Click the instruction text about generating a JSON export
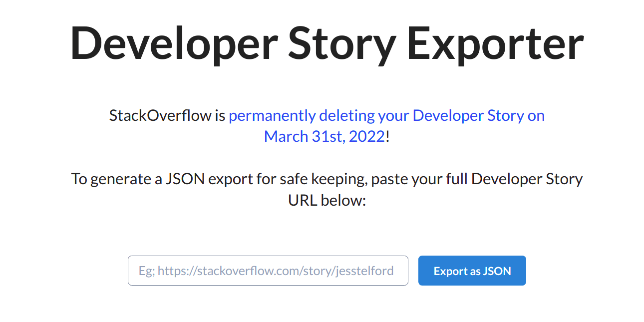The width and height of the screenshot is (644, 322). tap(326, 189)
